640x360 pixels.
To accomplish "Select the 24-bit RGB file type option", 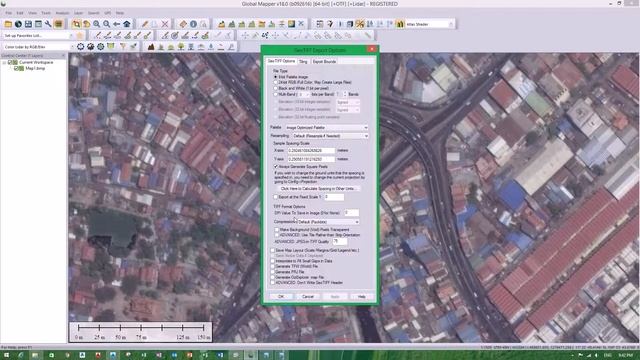I will [276, 82].
